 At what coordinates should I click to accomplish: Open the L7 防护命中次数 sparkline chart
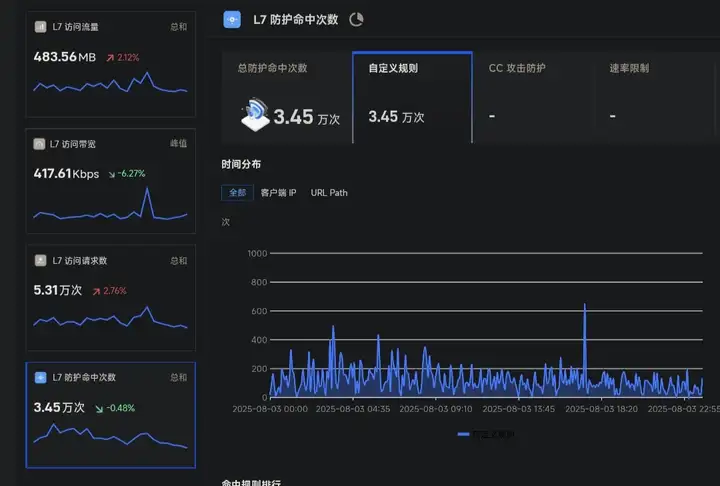(110, 435)
